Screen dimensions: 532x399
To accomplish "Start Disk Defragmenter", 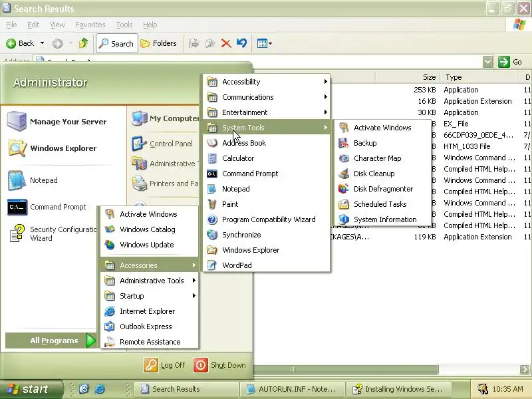I will tap(383, 189).
